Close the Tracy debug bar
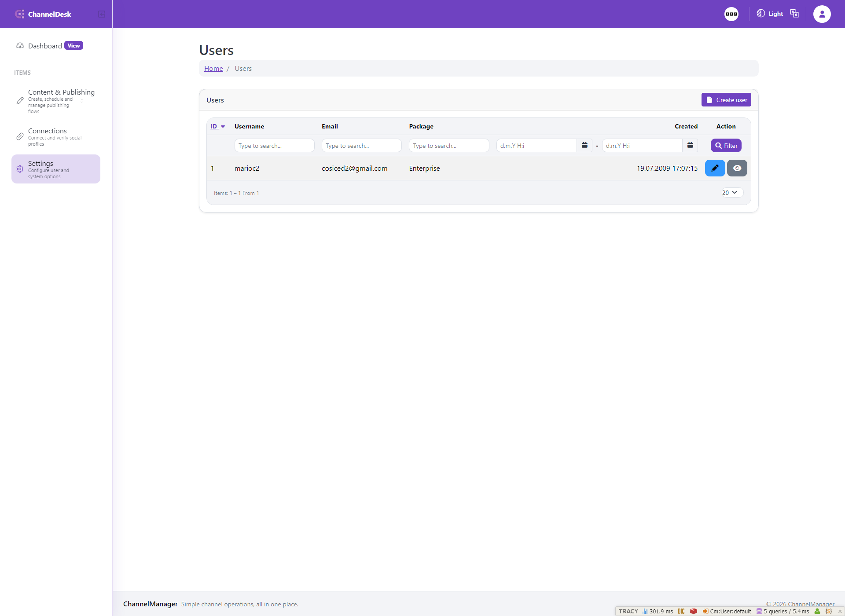 pos(840,611)
